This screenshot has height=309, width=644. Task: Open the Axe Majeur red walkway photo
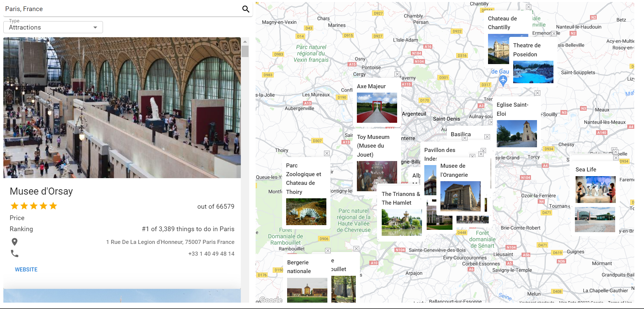377,108
